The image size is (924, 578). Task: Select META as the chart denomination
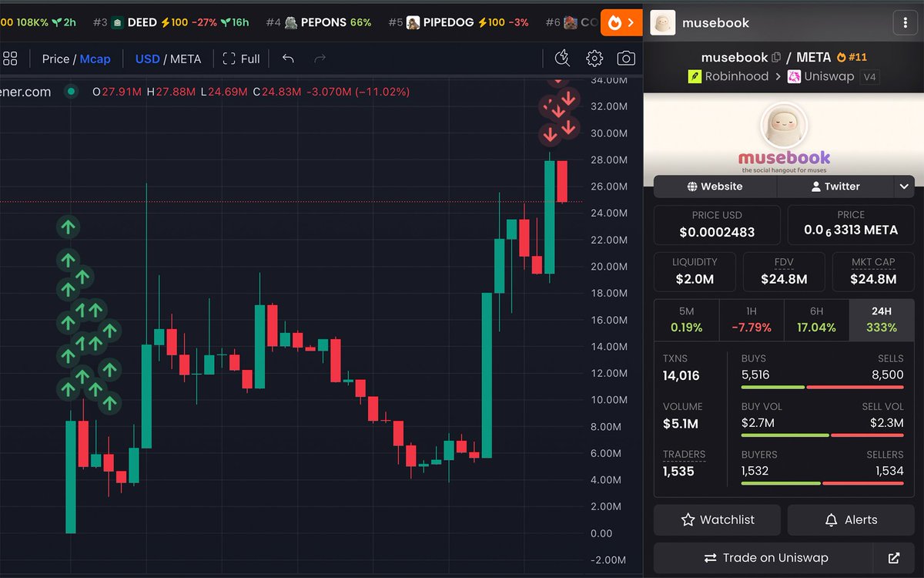coord(186,59)
